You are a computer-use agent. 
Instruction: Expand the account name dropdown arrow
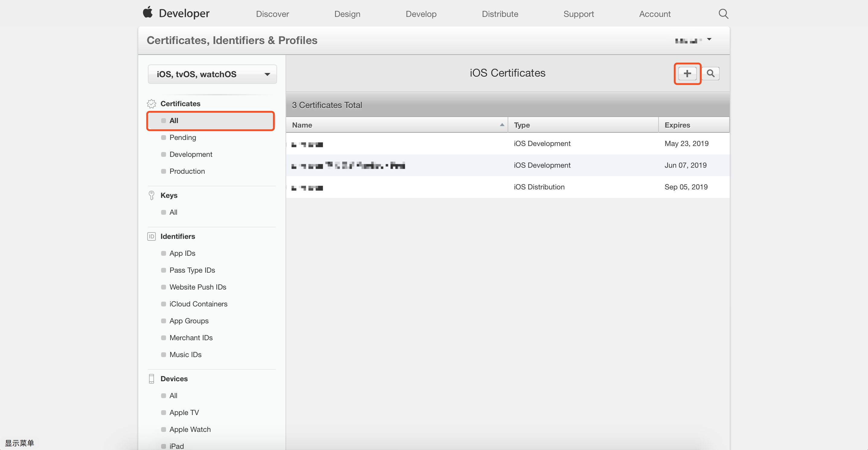pos(709,40)
